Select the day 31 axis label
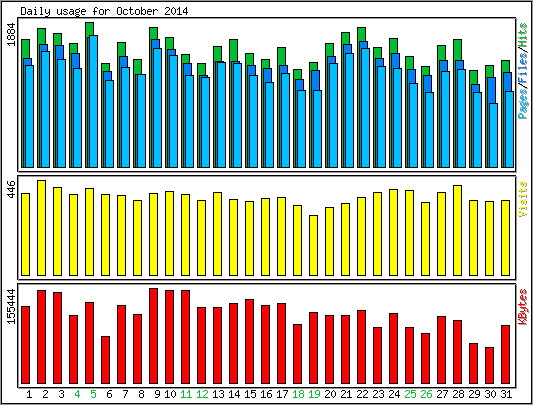533x405 pixels. click(506, 394)
